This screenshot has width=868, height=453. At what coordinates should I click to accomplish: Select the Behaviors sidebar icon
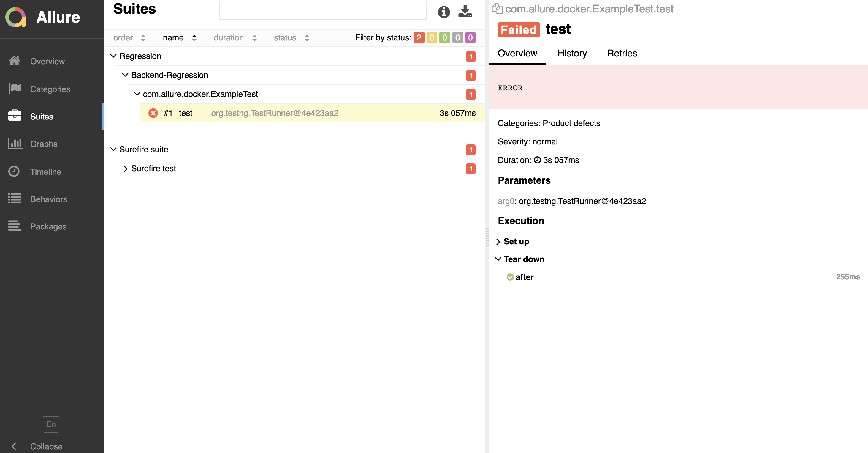tap(15, 199)
